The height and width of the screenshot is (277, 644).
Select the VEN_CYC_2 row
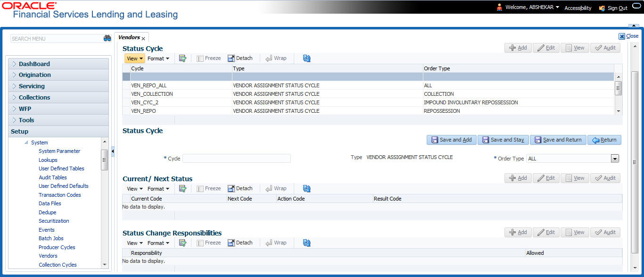pos(368,102)
